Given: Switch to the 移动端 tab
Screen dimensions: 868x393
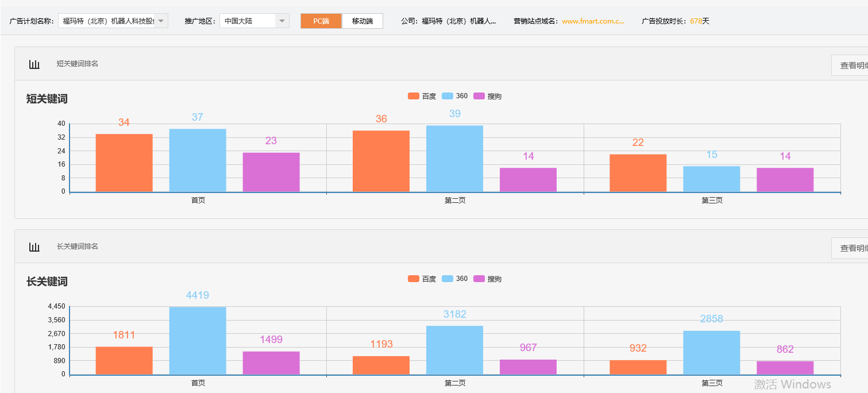Looking at the screenshot, I should click(362, 21).
